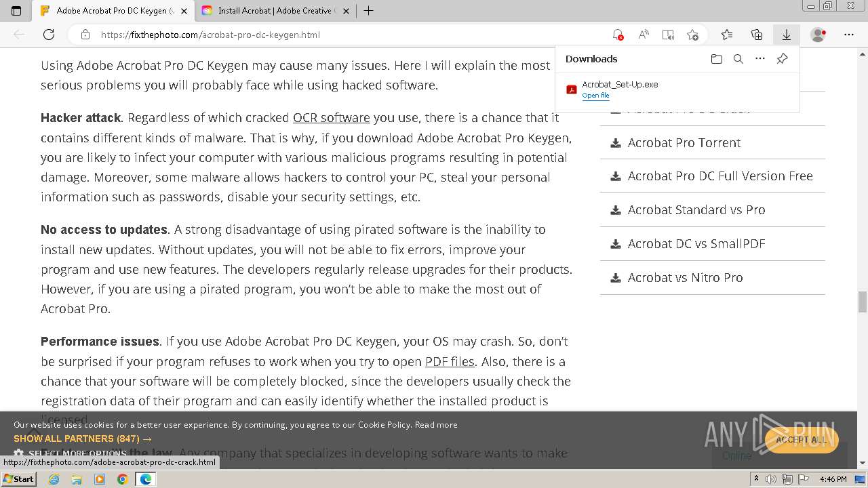
Task: Click SHOW ALL PARTNERS (847) link
Action: (x=83, y=439)
